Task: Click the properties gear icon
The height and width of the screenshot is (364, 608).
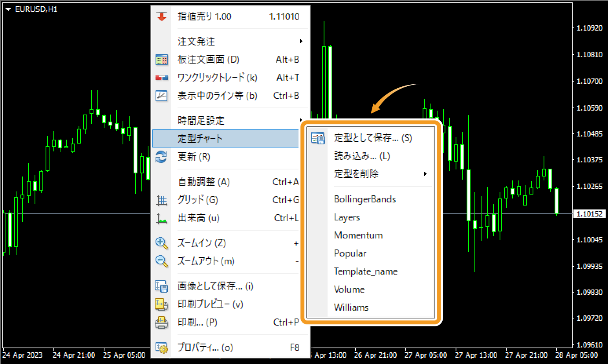Action: (161, 348)
